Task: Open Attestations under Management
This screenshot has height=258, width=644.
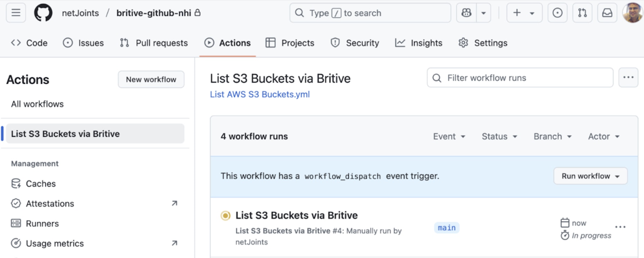Action: [50, 204]
